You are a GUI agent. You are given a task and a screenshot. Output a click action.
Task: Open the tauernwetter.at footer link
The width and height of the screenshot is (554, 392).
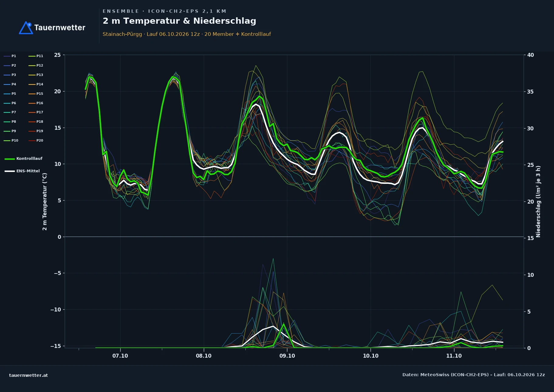click(x=29, y=375)
